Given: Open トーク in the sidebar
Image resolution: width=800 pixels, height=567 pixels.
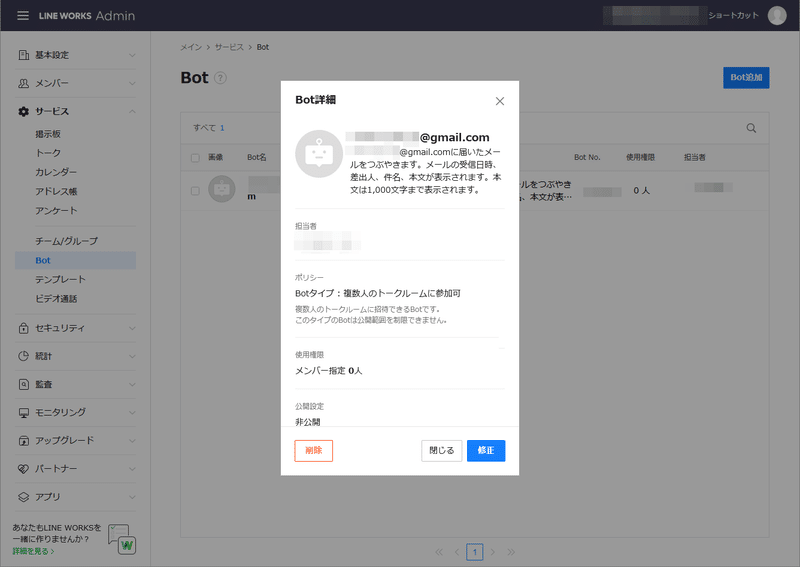Looking at the screenshot, I should click(x=48, y=153).
